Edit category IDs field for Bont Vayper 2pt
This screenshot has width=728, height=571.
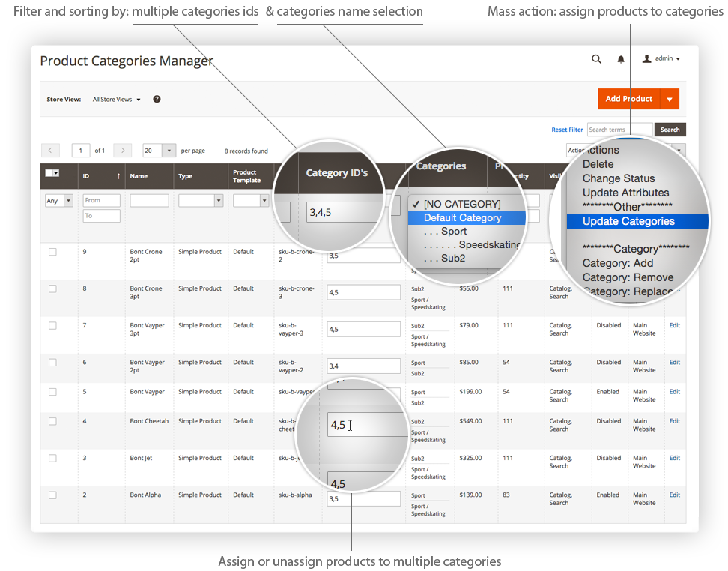coord(363,366)
